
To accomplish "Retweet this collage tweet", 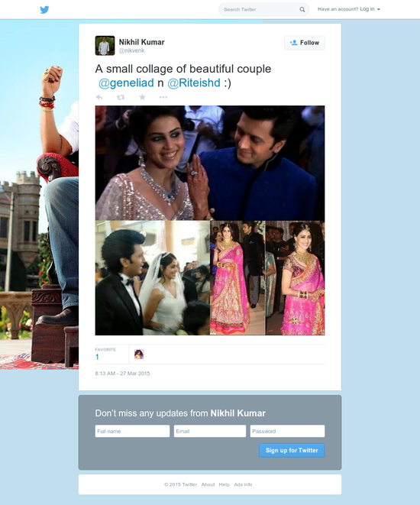I will (121, 97).
